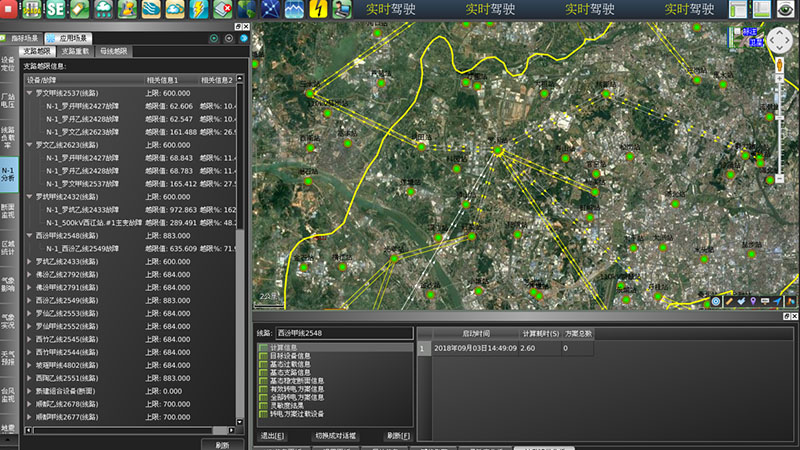Click the yellow lightning warning icon
The image size is (800, 450).
(318, 10)
